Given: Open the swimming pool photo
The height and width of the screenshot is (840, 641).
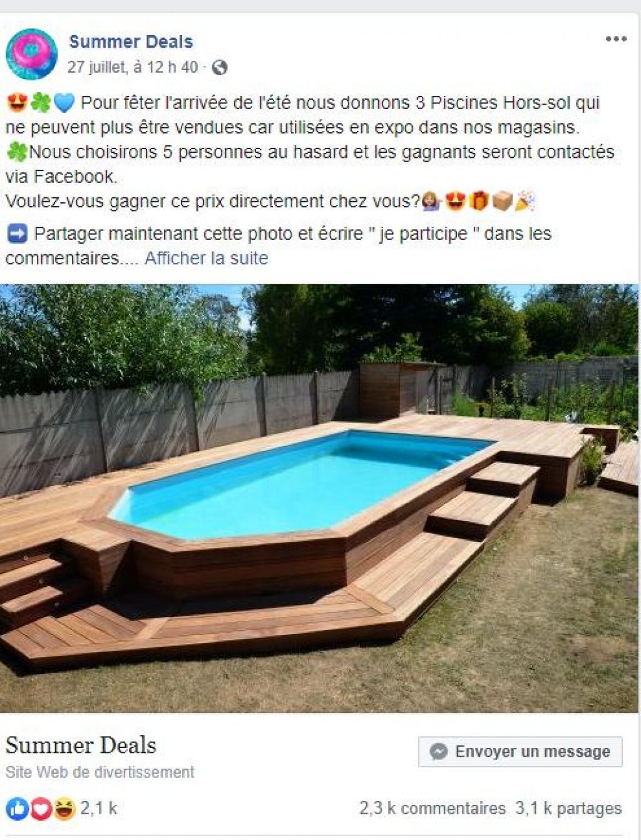Looking at the screenshot, I should (319, 498).
